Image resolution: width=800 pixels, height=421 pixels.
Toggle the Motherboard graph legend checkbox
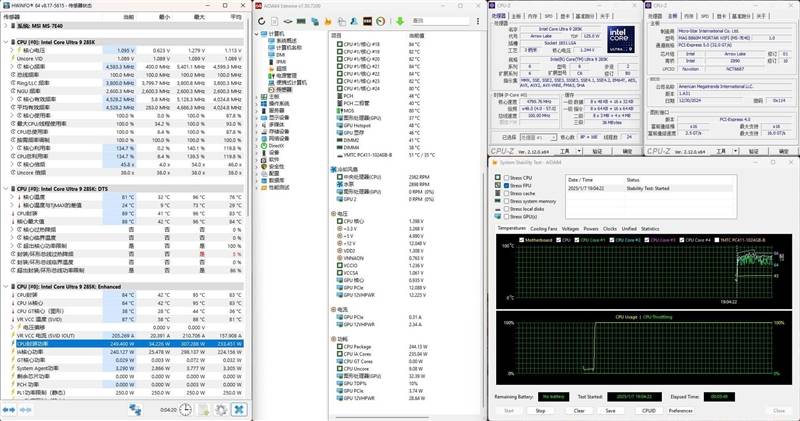coord(521,240)
